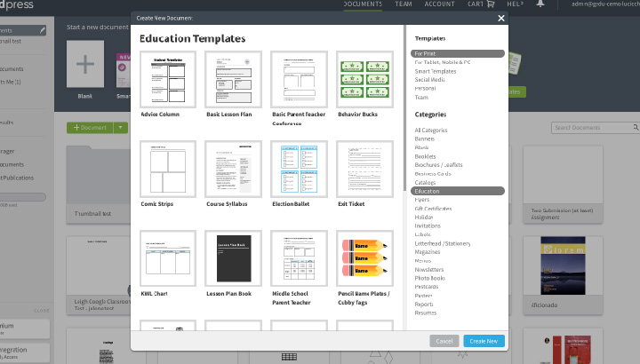This screenshot has width=640, height=364.
Task: Click the CLOSE label in sidebar
Action: (x=41, y=311)
